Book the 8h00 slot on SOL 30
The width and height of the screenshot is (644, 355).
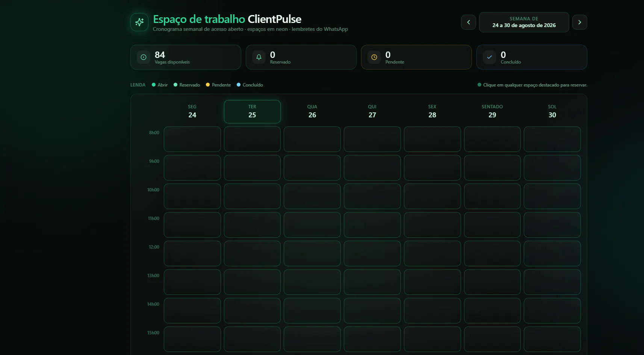(x=552, y=139)
